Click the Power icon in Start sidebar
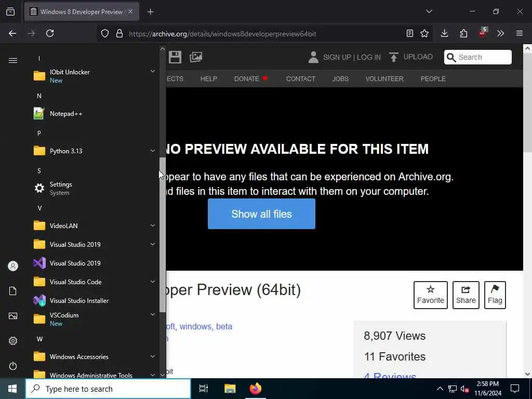Screen dimensions: 532x399 (x=13, y=366)
